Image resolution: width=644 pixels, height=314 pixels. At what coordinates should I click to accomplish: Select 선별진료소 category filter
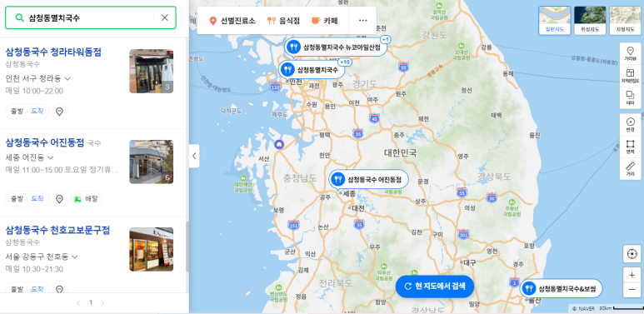tap(232, 21)
